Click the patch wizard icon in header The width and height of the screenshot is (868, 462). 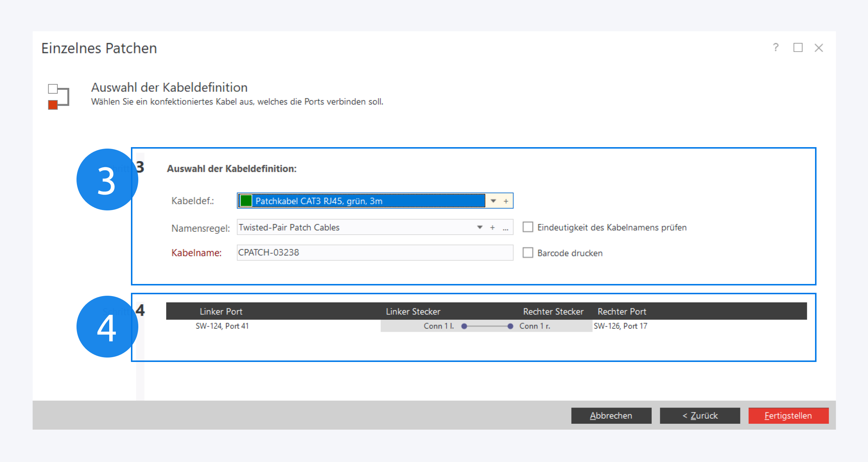(x=58, y=97)
